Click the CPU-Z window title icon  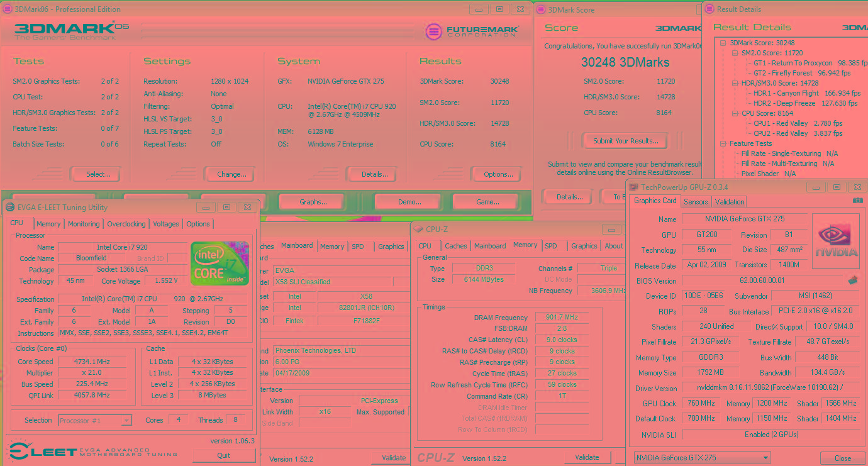click(419, 229)
